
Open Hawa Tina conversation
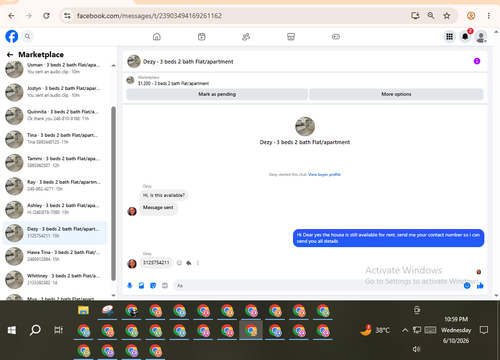tap(55, 256)
